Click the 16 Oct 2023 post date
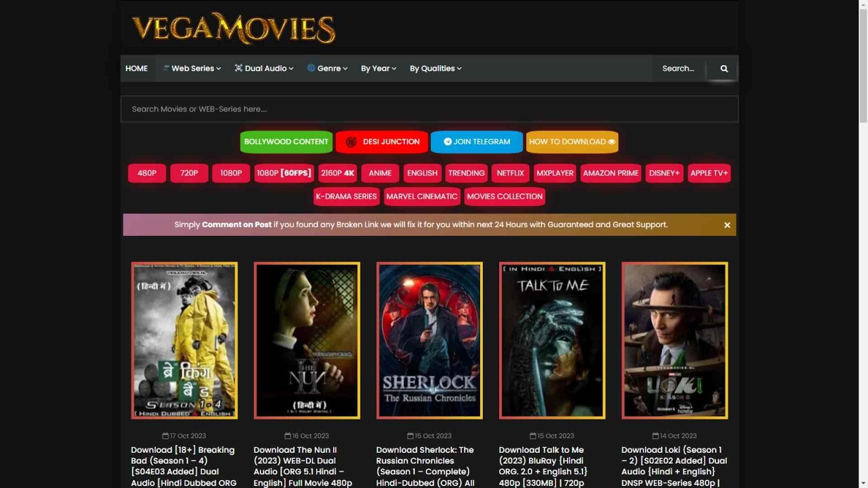This screenshot has width=868, height=488. point(307,436)
